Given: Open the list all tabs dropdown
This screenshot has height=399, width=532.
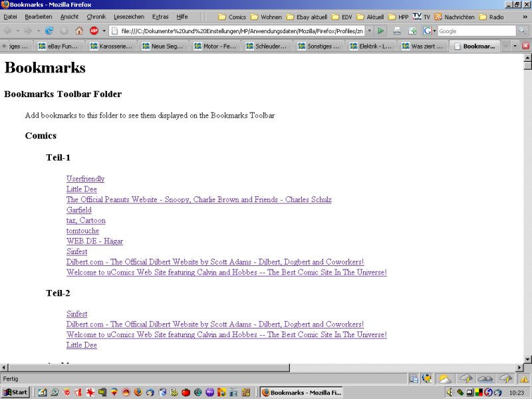Looking at the screenshot, I should (515, 46).
